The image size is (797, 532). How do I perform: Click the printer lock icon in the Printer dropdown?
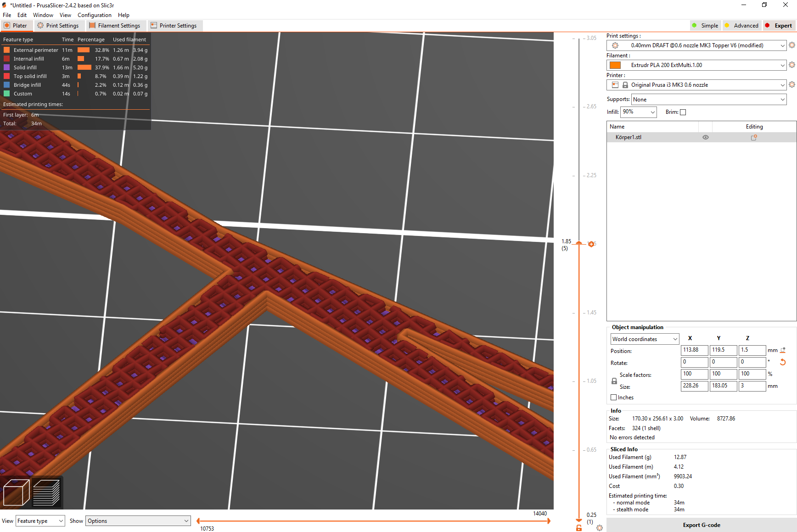(x=625, y=85)
